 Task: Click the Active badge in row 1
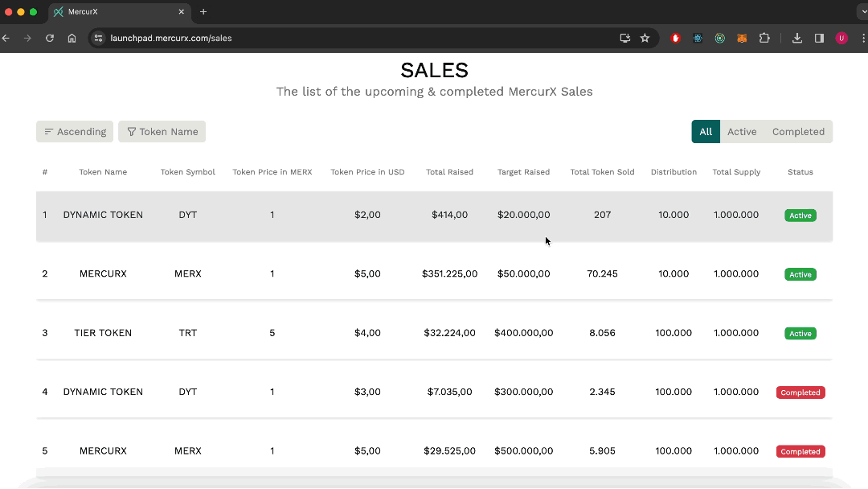tap(800, 216)
